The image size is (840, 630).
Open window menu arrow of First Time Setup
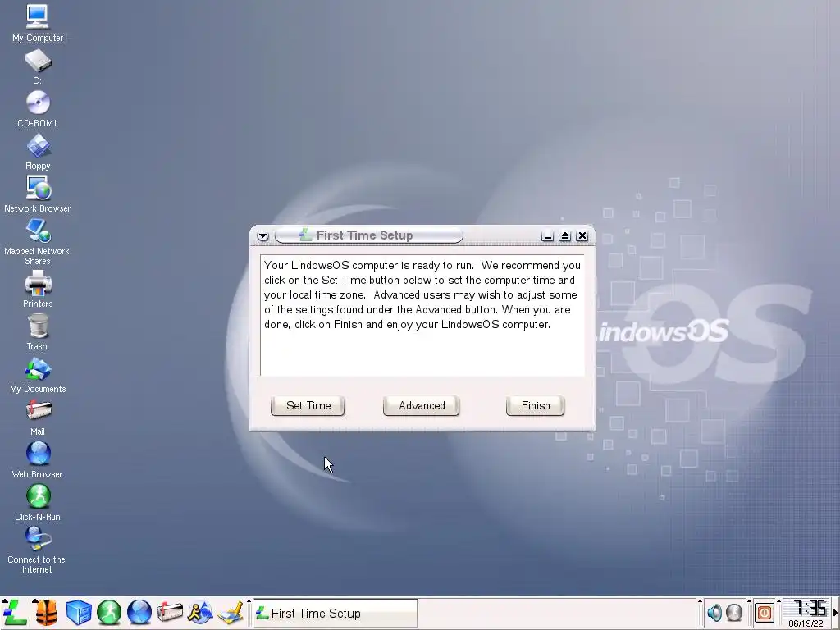pyautogui.click(x=262, y=235)
